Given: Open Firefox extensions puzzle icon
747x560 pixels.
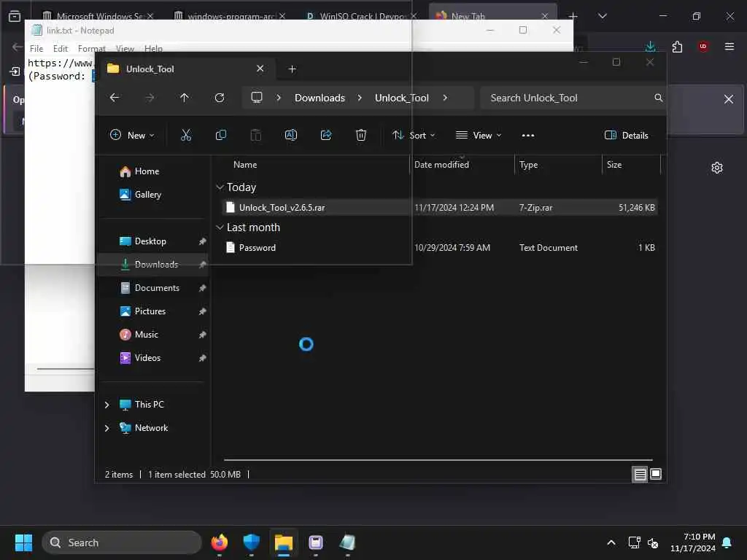Looking at the screenshot, I should coord(677,46).
